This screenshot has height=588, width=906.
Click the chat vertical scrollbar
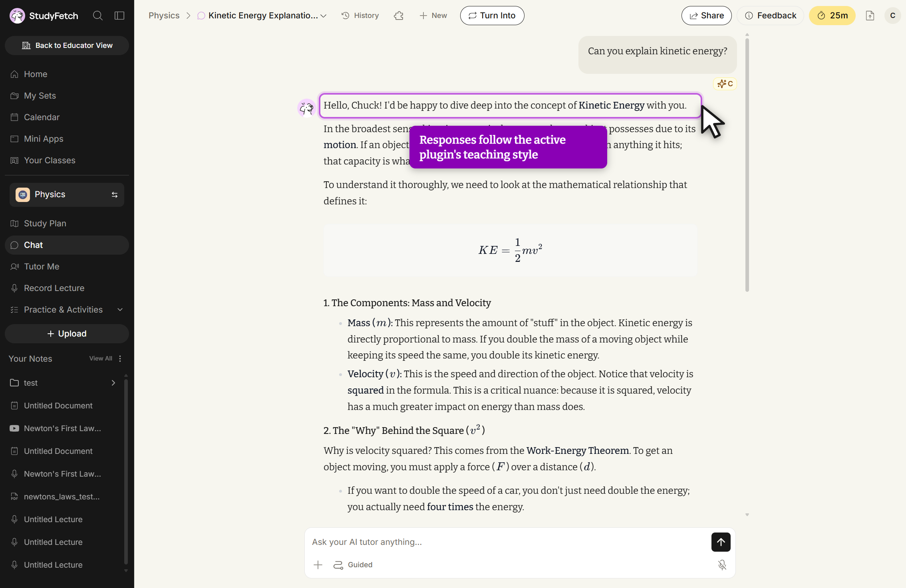coord(747,164)
